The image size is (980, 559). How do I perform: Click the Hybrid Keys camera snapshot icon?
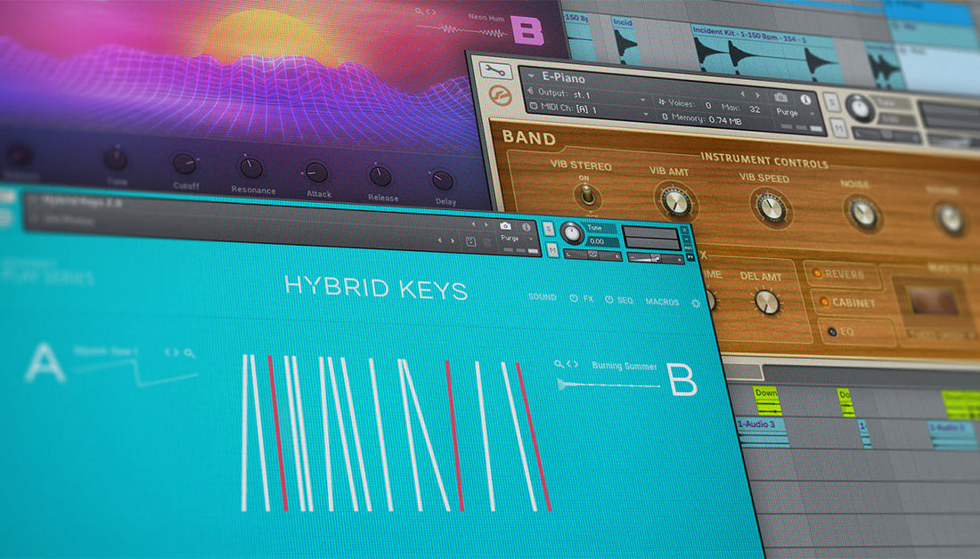(x=505, y=226)
